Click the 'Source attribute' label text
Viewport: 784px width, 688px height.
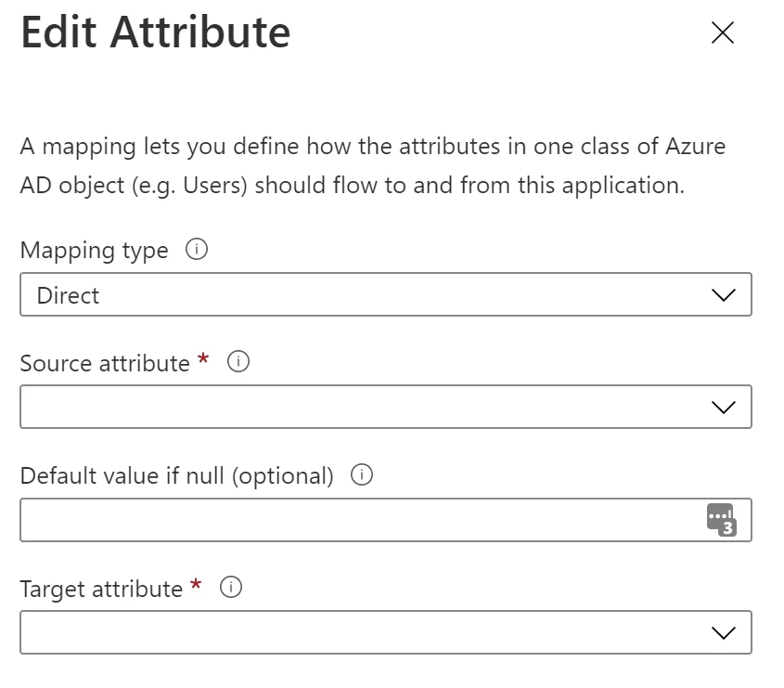tap(104, 363)
